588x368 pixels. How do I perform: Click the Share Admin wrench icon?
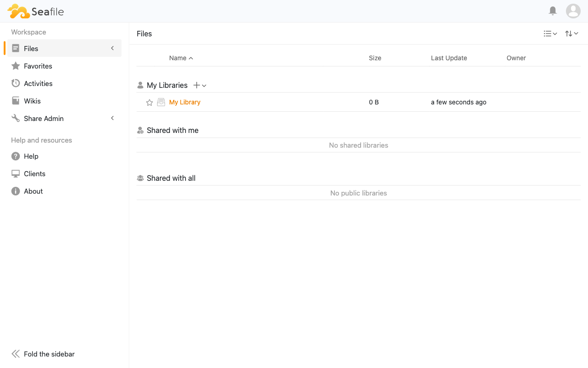click(16, 118)
